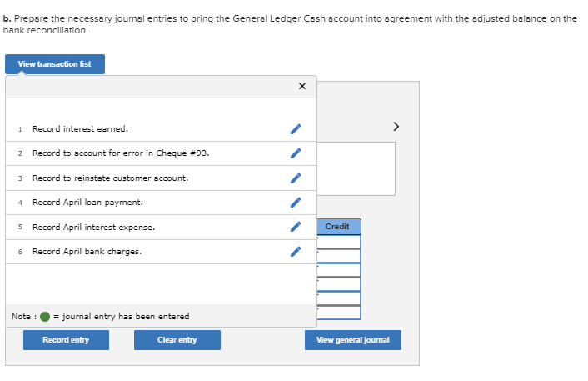Click the Record entry button
Image resolution: width=588 pixels, height=381 pixels.
pyautogui.click(x=66, y=340)
